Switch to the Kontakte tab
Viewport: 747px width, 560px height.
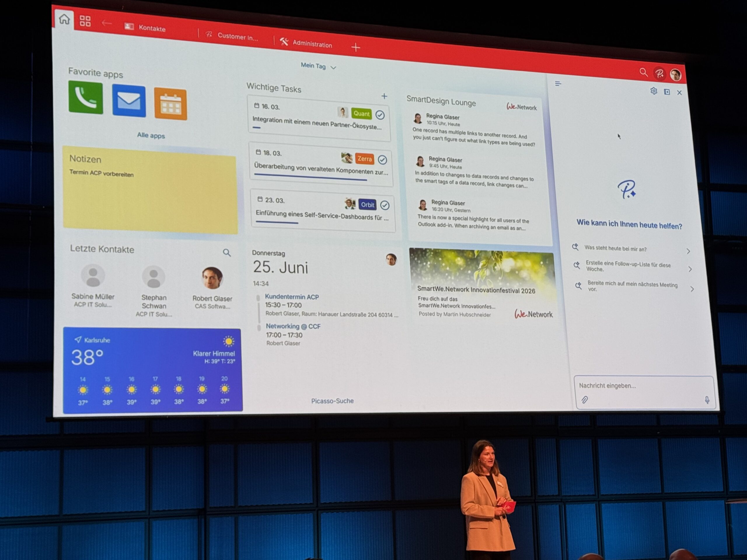145,28
